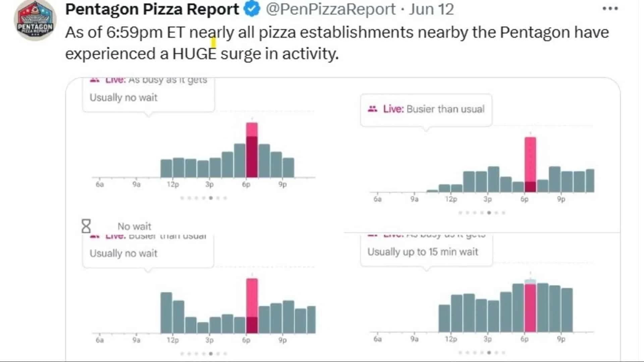Screen dimensions: 644x362
Task: Click the 'Busier than usual' tooltip bubble
Action: [x=445, y=109]
